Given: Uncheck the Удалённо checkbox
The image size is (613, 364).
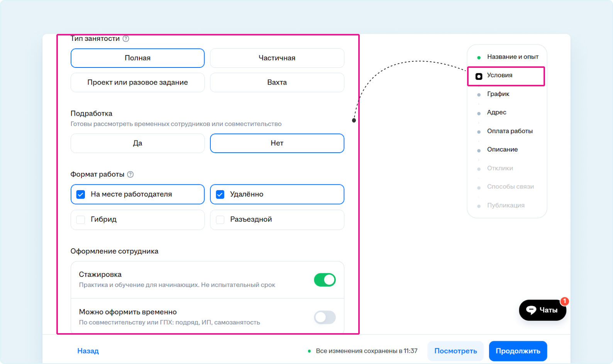Looking at the screenshot, I should pos(220,194).
